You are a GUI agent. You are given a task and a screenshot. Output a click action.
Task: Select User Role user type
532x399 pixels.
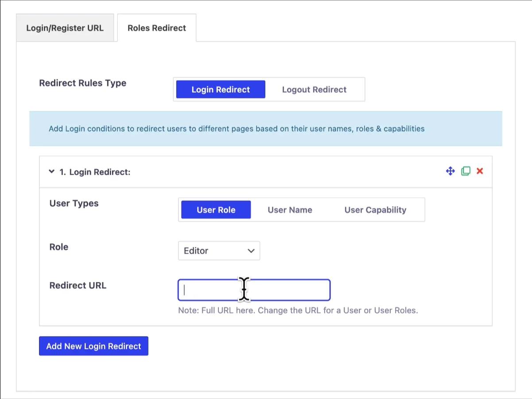216,210
